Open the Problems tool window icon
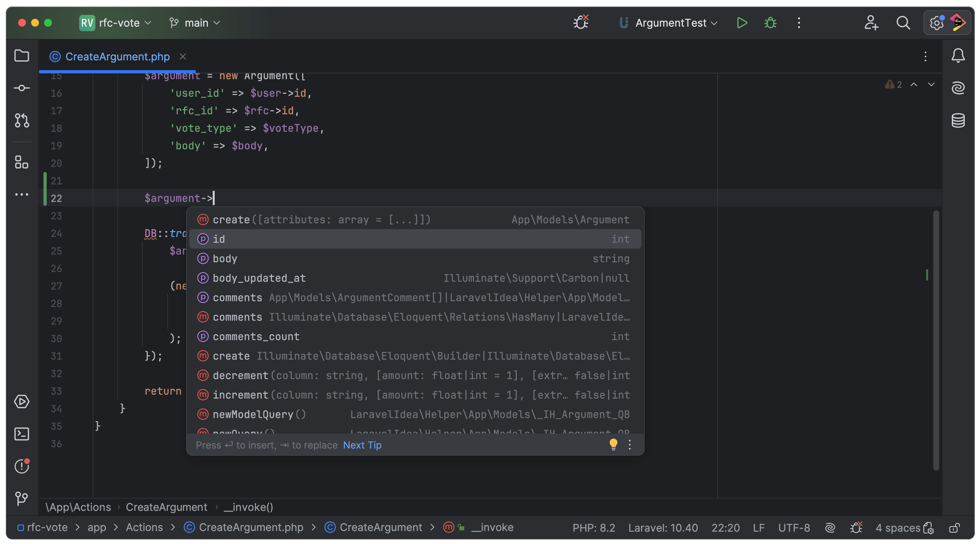980x544 pixels. 21,466
